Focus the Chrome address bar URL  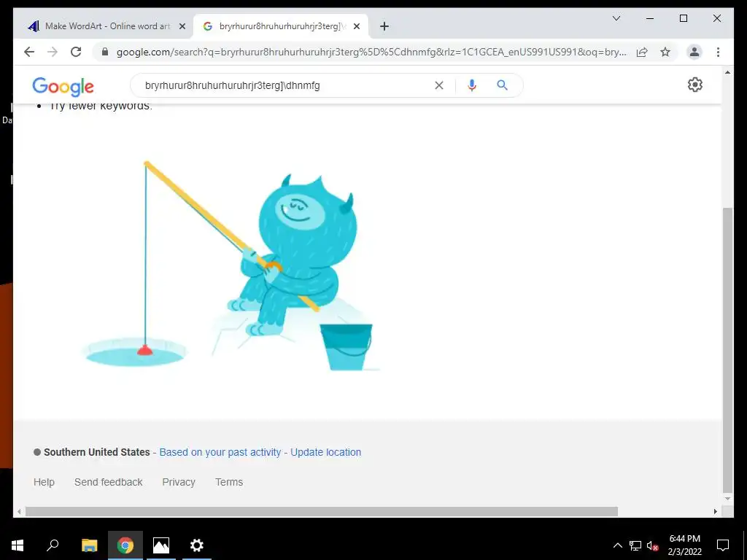371,52
